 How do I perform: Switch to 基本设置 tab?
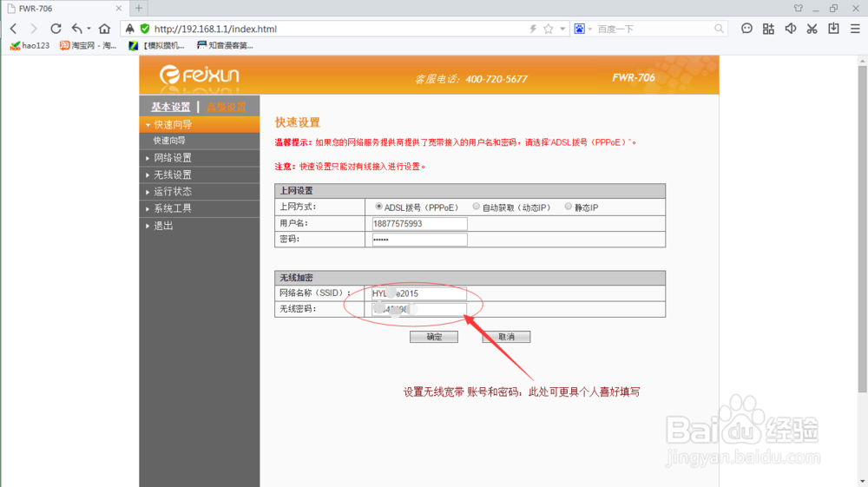click(170, 107)
